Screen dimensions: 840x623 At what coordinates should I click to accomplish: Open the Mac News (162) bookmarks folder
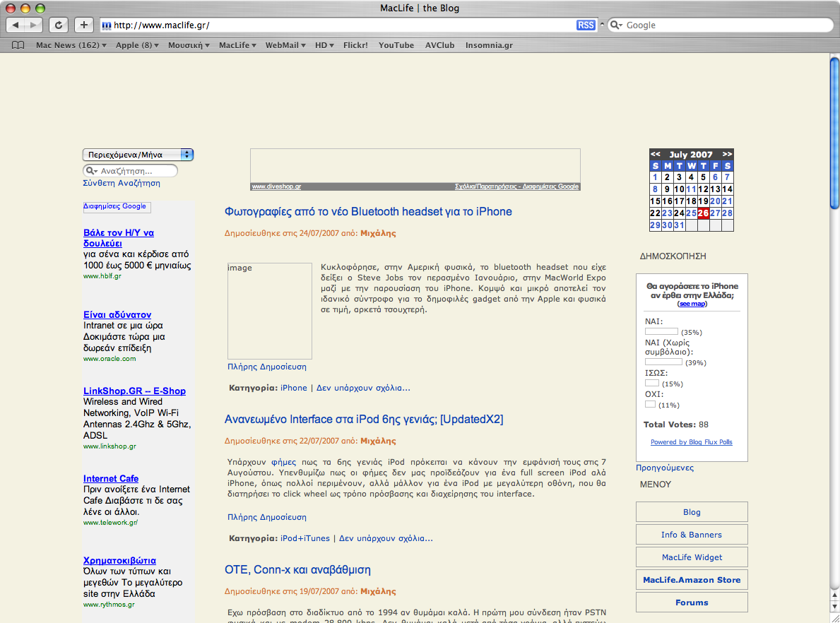[x=71, y=45]
